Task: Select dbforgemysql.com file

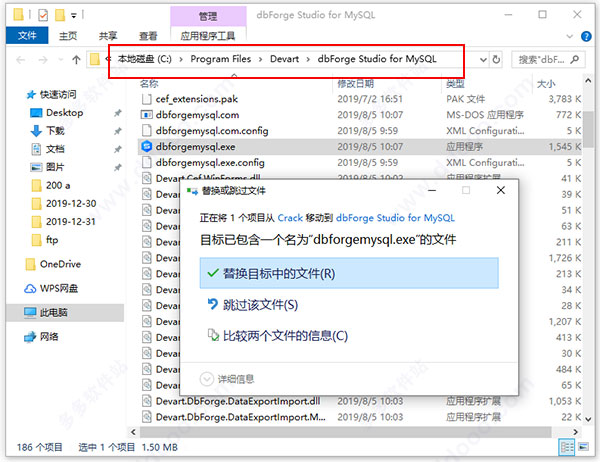Action: click(x=197, y=115)
